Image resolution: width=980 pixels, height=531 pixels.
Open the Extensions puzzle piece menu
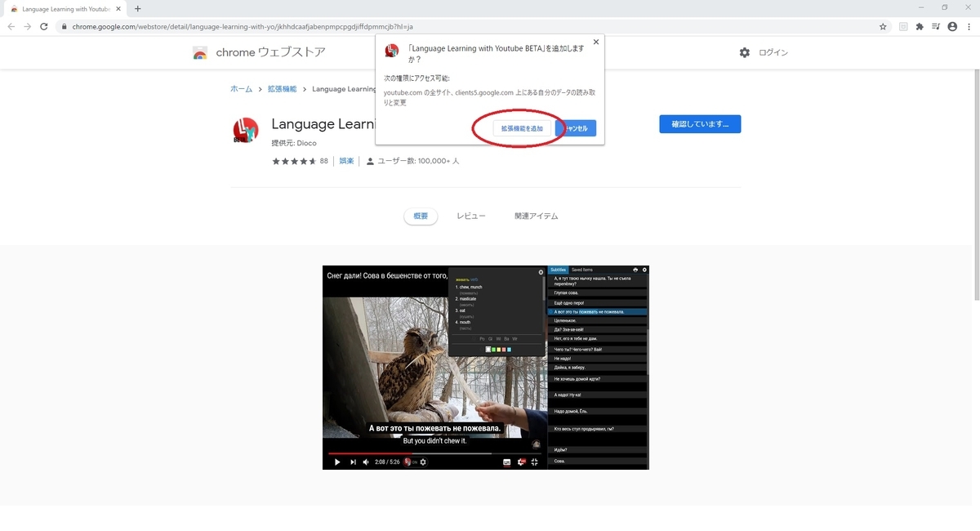pos(920,26)
